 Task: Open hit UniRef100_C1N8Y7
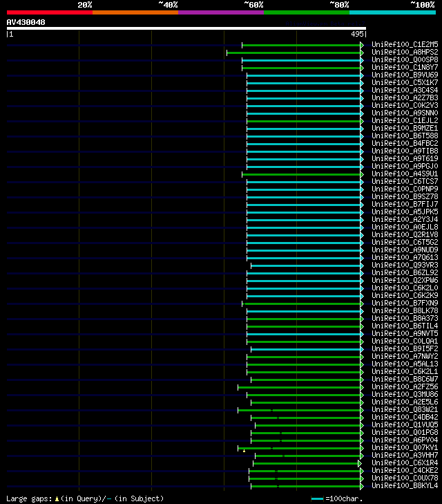(x=405, y=67)
